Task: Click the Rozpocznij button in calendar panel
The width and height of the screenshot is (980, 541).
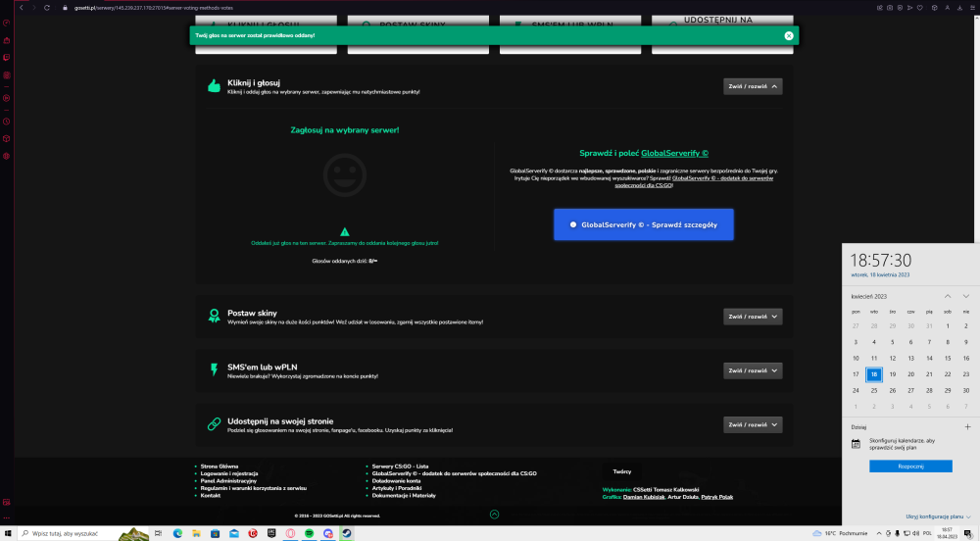Action: [x=910, y=467]
